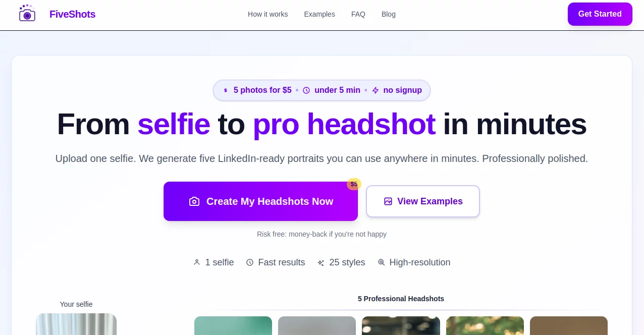
Task: Click the clock icon beside "Fast results"
Action: pos(250,262)
